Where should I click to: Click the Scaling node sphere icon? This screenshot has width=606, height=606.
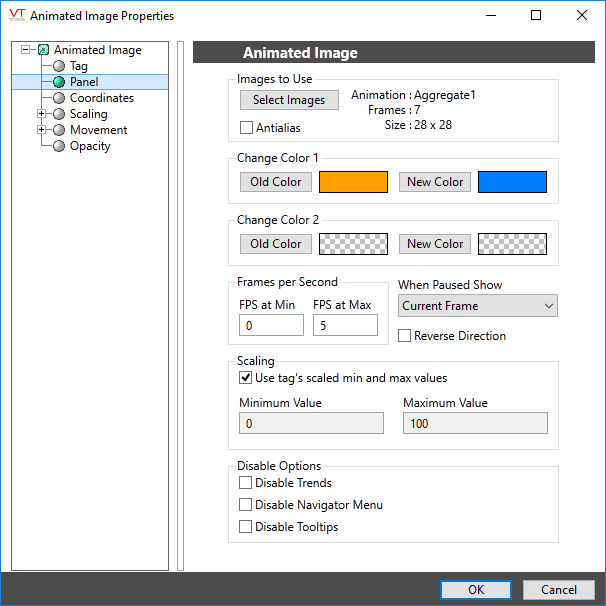tap(59, 114)
